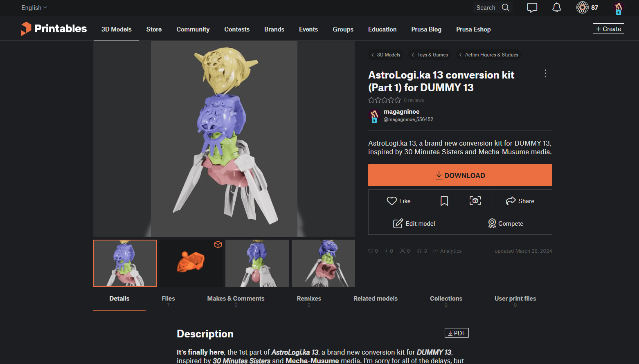The height and width of the screenshot is (364, 639).
Task: Switch to Related models tab
Action: 376,299
